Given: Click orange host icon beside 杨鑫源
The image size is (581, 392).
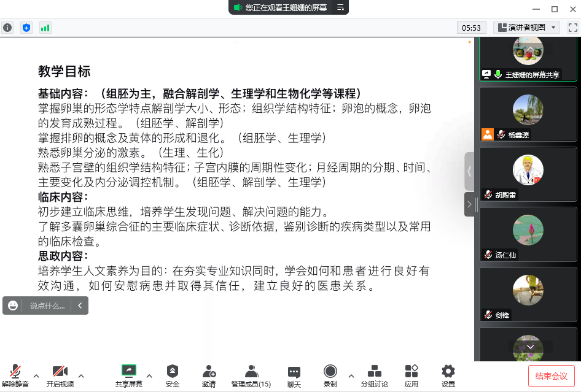Looking at the screenshot, I should [x=488, y=134].
